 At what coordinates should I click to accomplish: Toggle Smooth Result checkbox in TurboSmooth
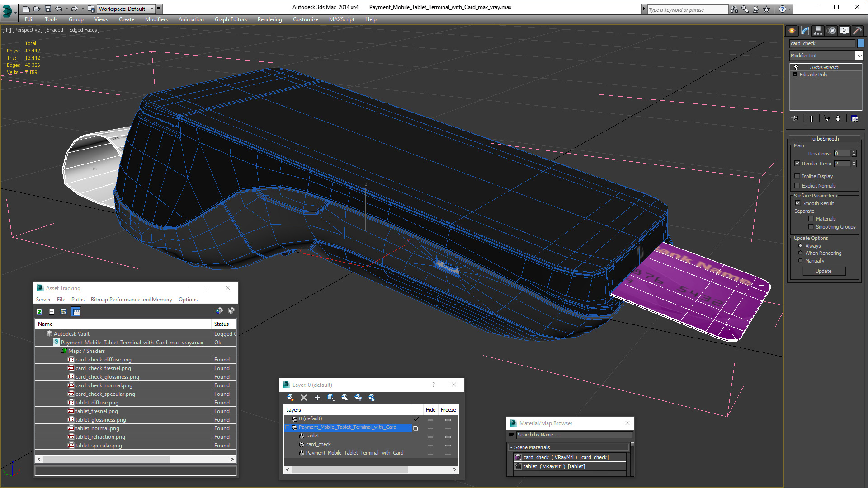(x=797, y=203)
